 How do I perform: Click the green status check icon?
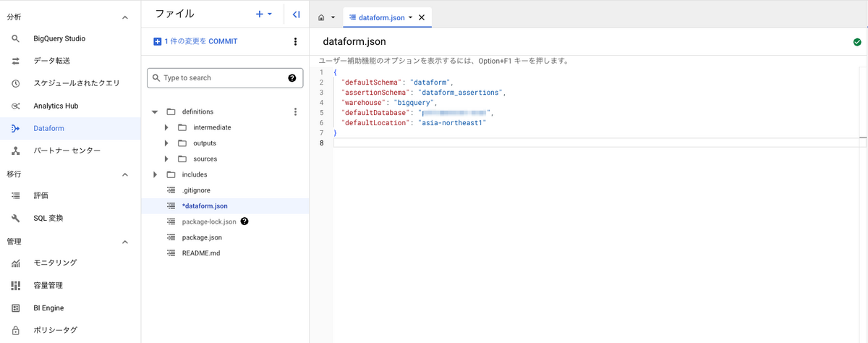tap(857, 42)
